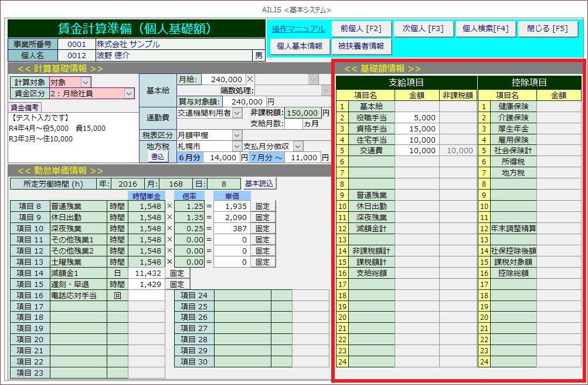The image size is (588, 385).
Task: Click the 書込 button under 地方税
Action: coord(158,157)
